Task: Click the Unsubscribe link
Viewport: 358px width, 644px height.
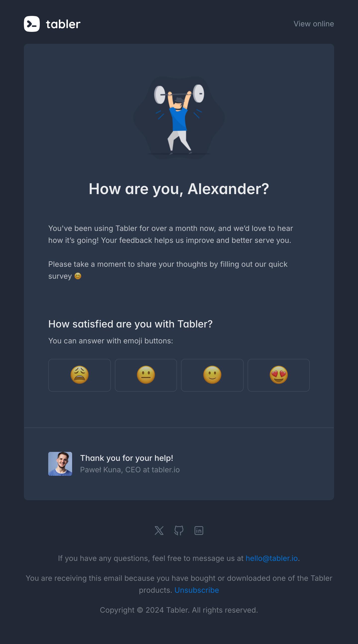Action: click(197, 590)
